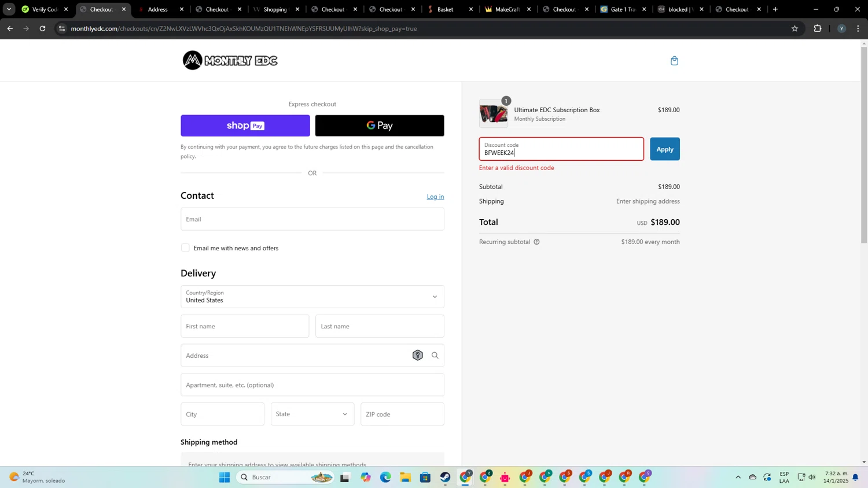Switch to the blocked tab
Image resolution: width=868 pixels, height=488 pixels.
tap(680, 9)
